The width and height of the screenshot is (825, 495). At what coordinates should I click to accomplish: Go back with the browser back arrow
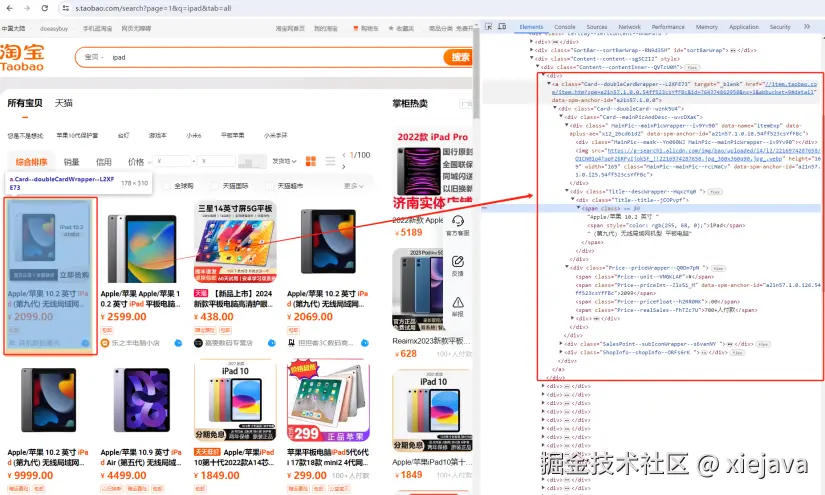pos(9,8)
